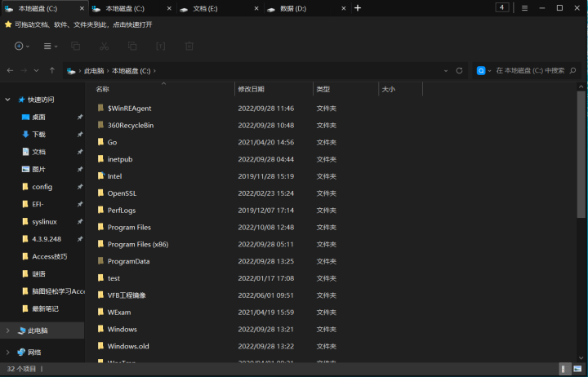Select 文档 in quick access
This screenshot has height=377, width=588.
(38, 152)
